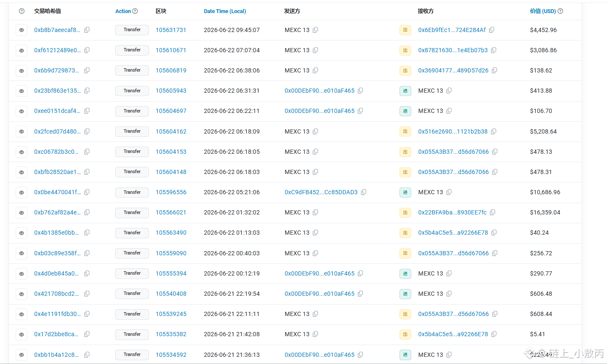Viewport: 607px width, 364px height.
Task: Open block 105596556
Action: [171, 192]
